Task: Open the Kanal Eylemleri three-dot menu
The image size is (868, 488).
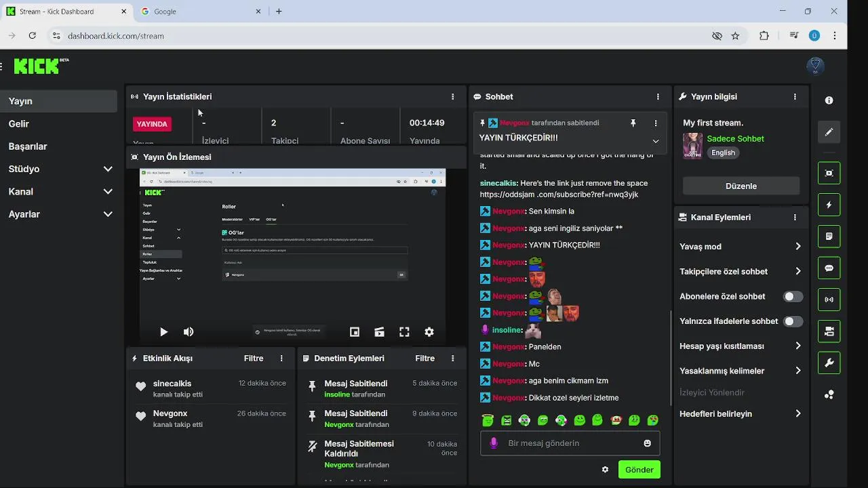Action: (x=795, y=218)
